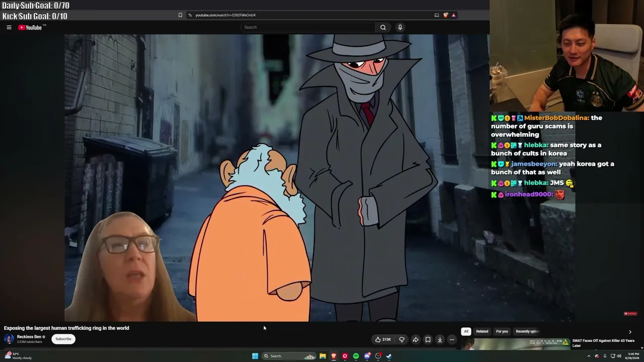Click MisterBobDobalina's username in chat

pos(556,118)
